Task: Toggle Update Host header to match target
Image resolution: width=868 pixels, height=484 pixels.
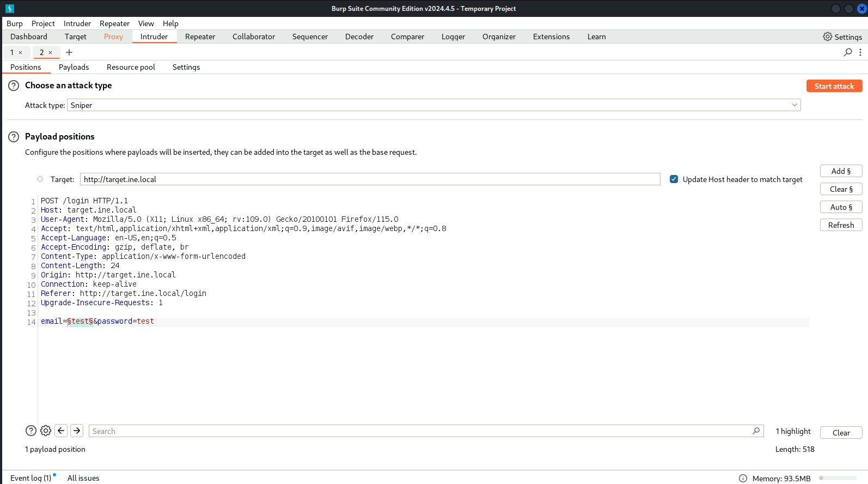Action: [x=674, y=179]
